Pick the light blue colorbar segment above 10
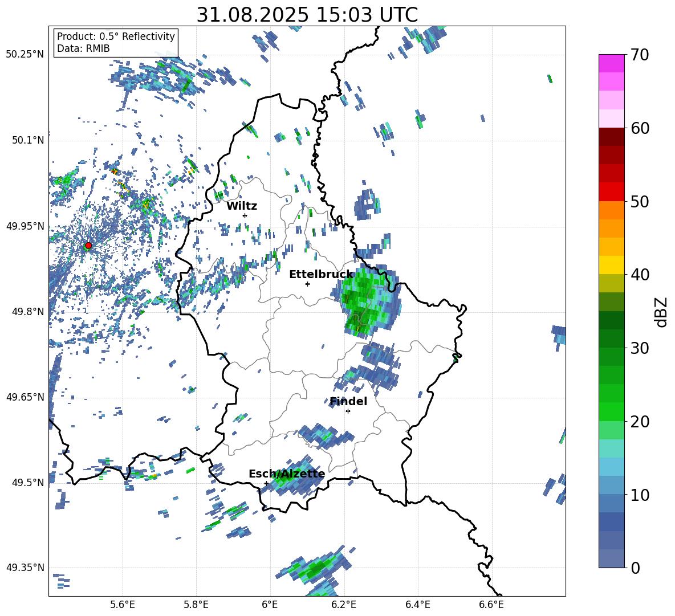Image resolution: width=675 pixels, height=616 pixels. 611,485
